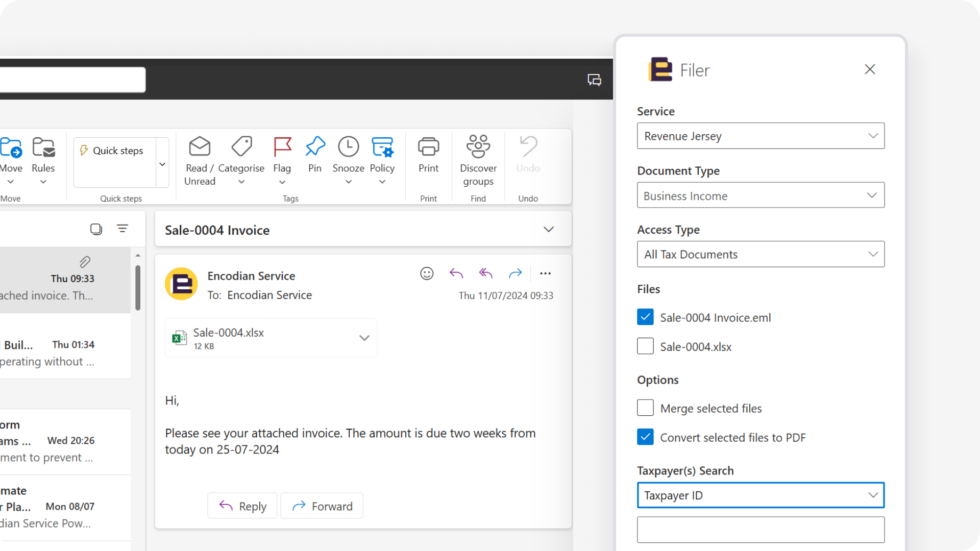Mark email as Read / Unread

[x=200, y=147]
